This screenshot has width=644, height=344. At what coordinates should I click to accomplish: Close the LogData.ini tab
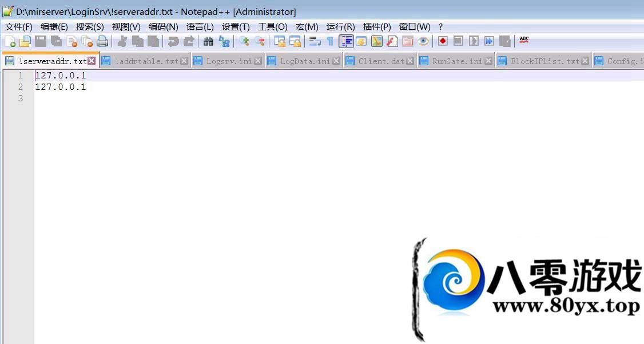[x=336, y=61]
